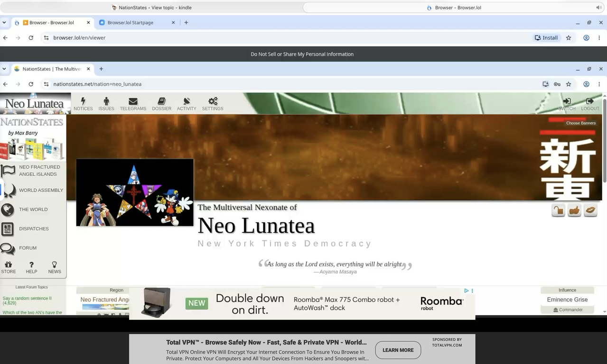Click the Neo Fractured Angel Islands flag icon

pyautogui.click(x=8, y=171)
